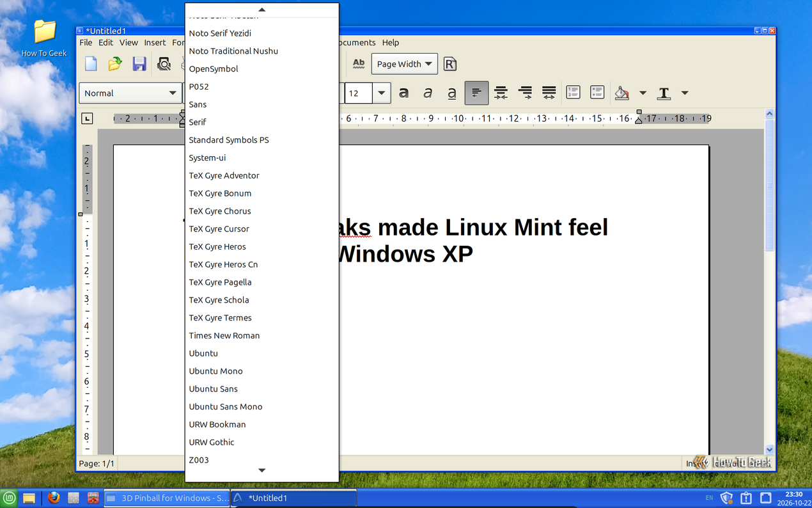812x508 pixels.
Task: Toggle right alignment
Action: pyautogui.click(x=525, y=93)
